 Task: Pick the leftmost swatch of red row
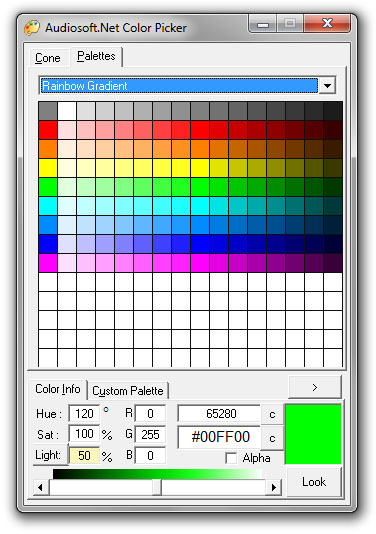click(x=48, y=130)
